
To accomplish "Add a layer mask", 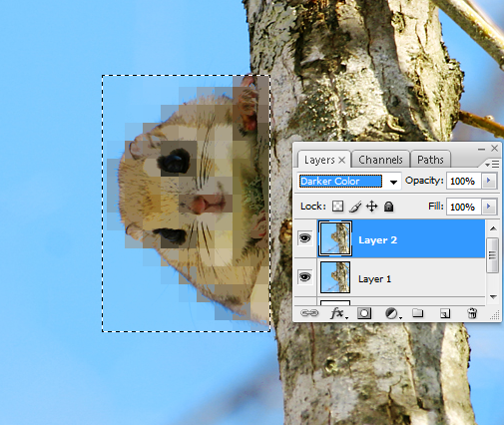I will (364, 313).
